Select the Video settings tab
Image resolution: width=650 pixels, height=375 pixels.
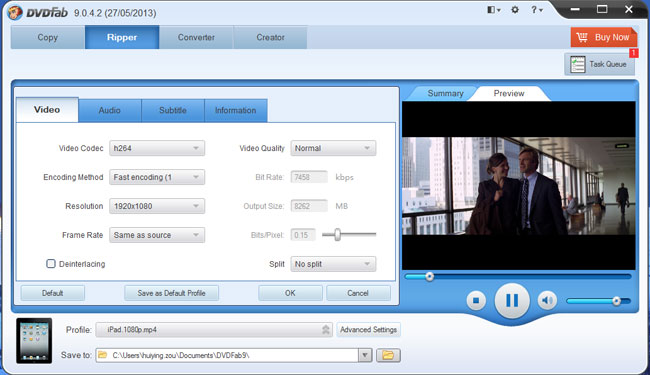(x=47, y=110)
